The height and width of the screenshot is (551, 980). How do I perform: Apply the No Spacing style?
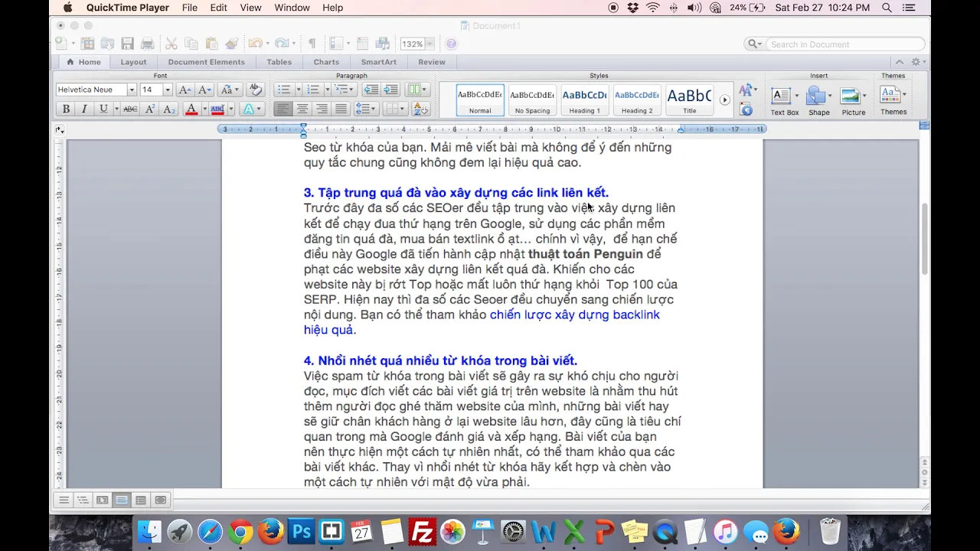(532, 100)
